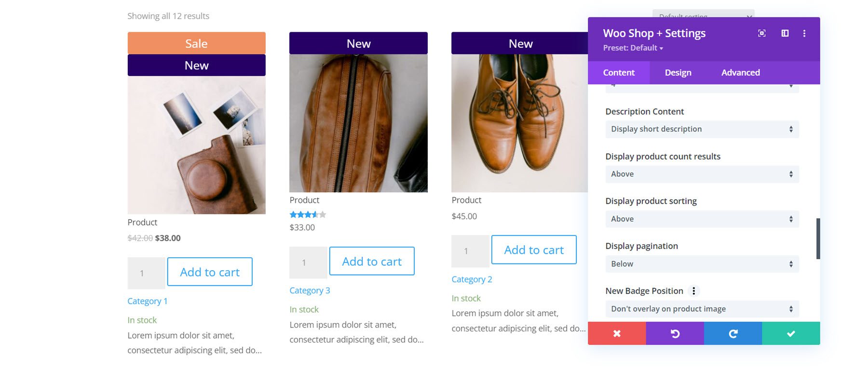Switch to the Advanced tab
Viewport: 868px width, 369px height.
tap(740, 73)
